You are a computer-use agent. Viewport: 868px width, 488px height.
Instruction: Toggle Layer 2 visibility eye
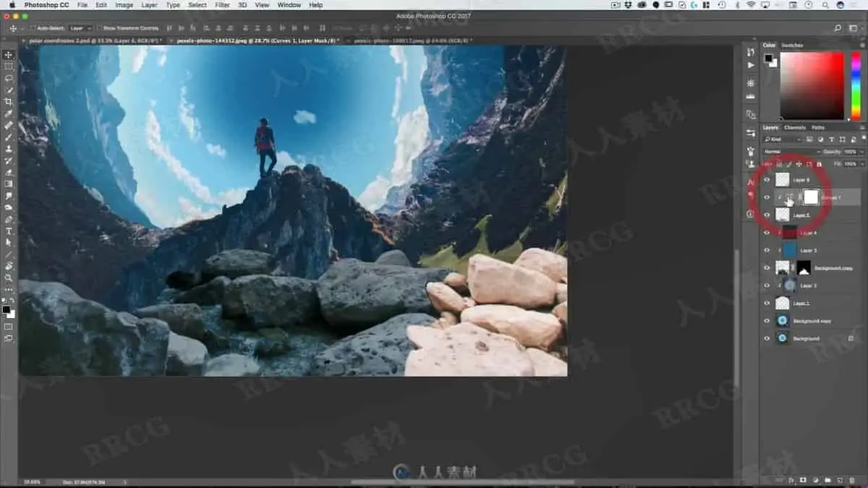point(767,286)
